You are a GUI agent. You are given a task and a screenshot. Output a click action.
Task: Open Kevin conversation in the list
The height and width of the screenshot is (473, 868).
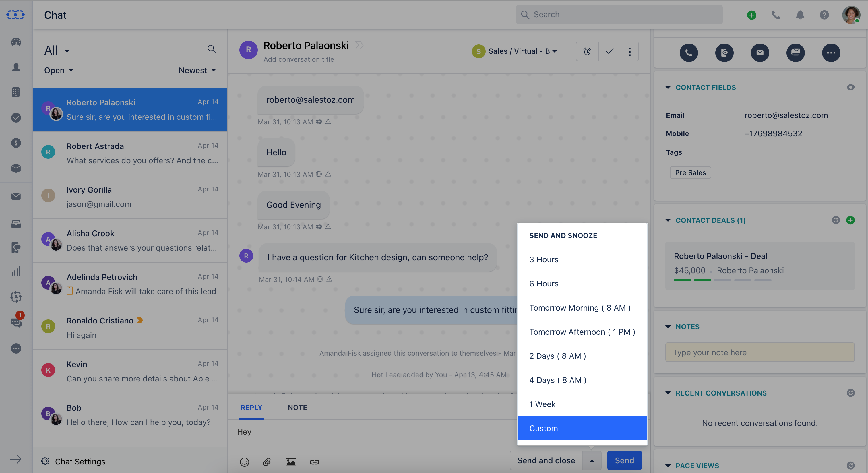130,371
